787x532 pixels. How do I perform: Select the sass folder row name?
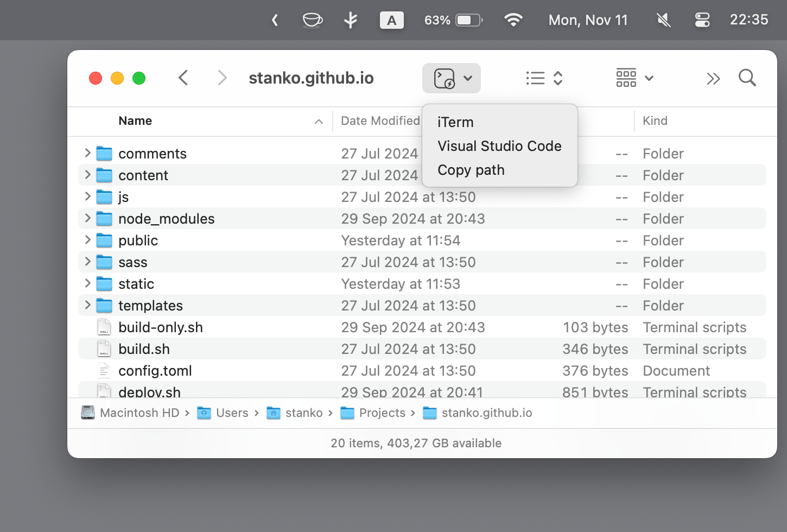pos(133,262)
